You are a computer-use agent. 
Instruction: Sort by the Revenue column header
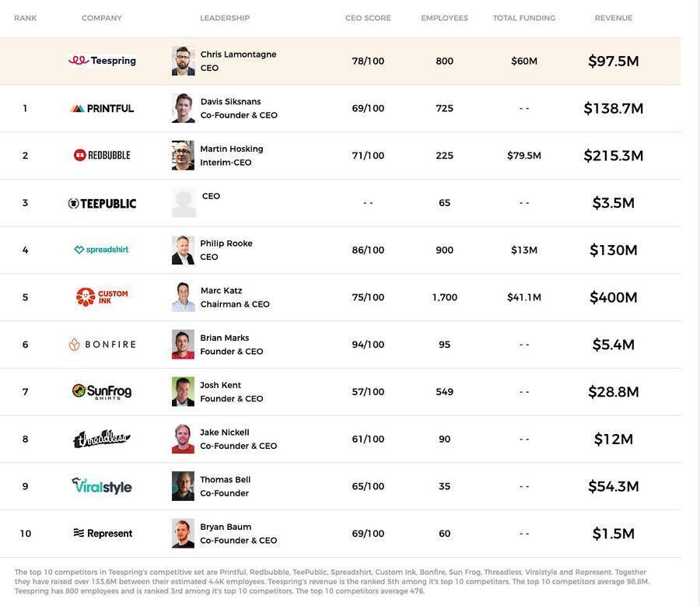tap(614, 18)
